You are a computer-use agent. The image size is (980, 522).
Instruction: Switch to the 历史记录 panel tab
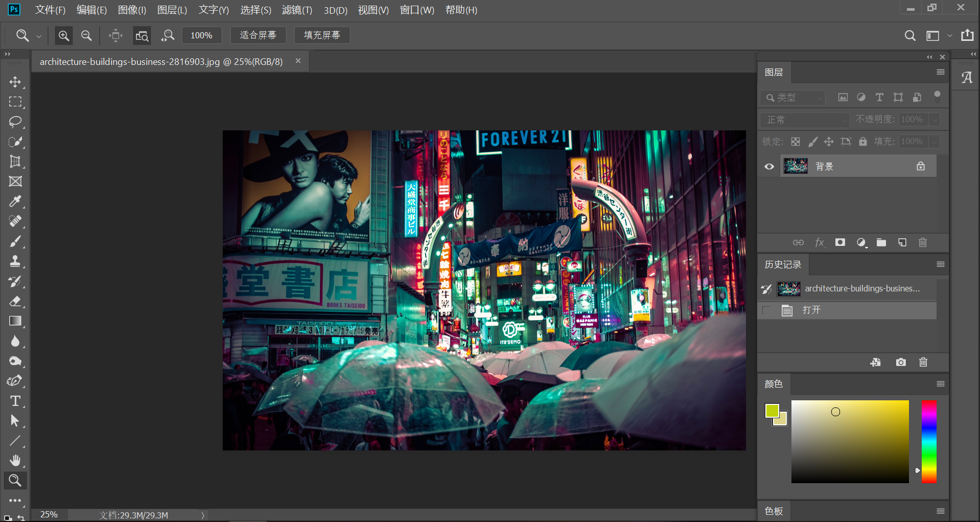tap(783, 264)
